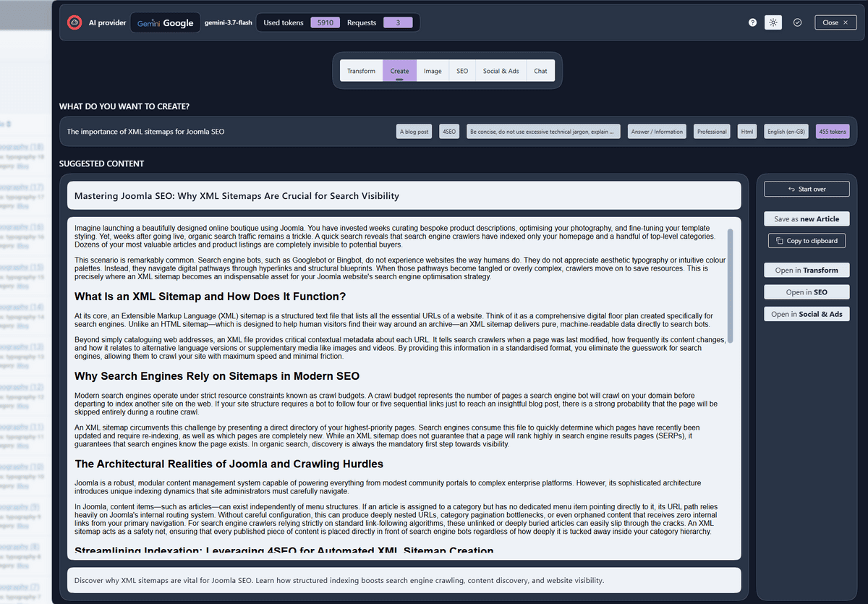Viewport: 868px width, 604px height.
Task: Click the 'SUGGESTED CONTENT' label
Action: tap(102, 163)
